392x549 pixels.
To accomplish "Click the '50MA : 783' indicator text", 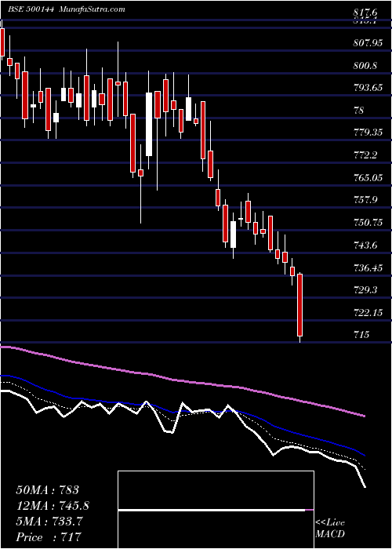I will point(47,490).
